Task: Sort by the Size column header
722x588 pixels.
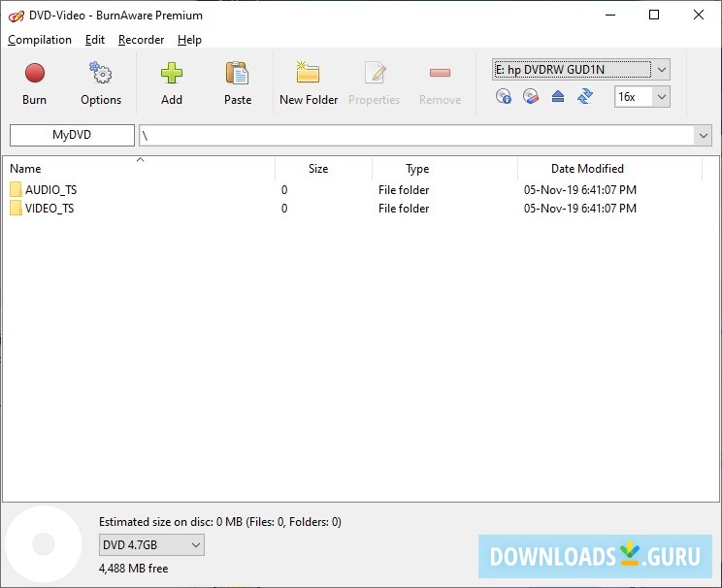Action: 324,169
